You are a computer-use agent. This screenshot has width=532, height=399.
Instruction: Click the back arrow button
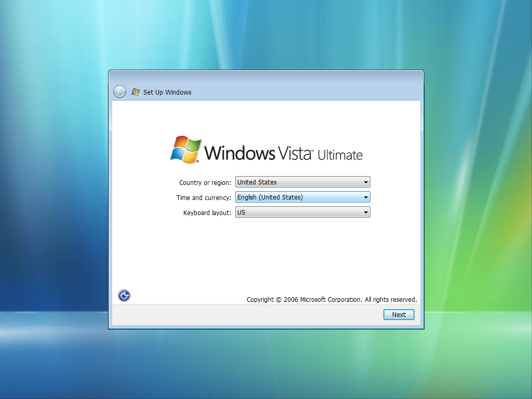point(120,91)
